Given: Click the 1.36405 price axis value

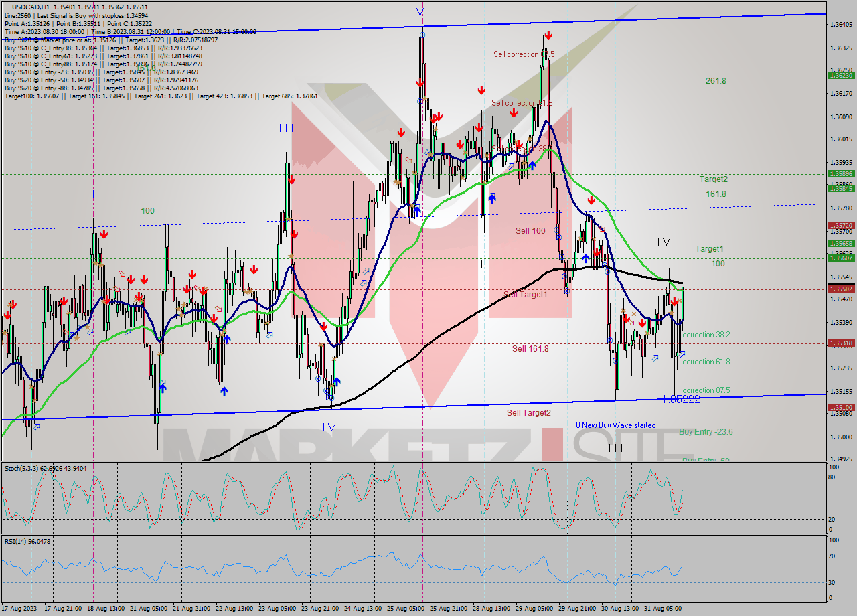Looking at the screenshot, I should (x=840, y=25).
